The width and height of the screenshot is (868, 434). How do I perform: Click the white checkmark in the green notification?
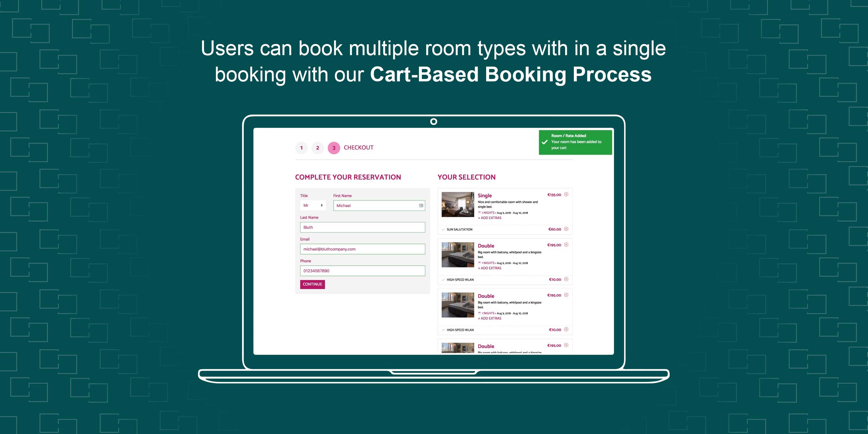click(x=545, y=142)
